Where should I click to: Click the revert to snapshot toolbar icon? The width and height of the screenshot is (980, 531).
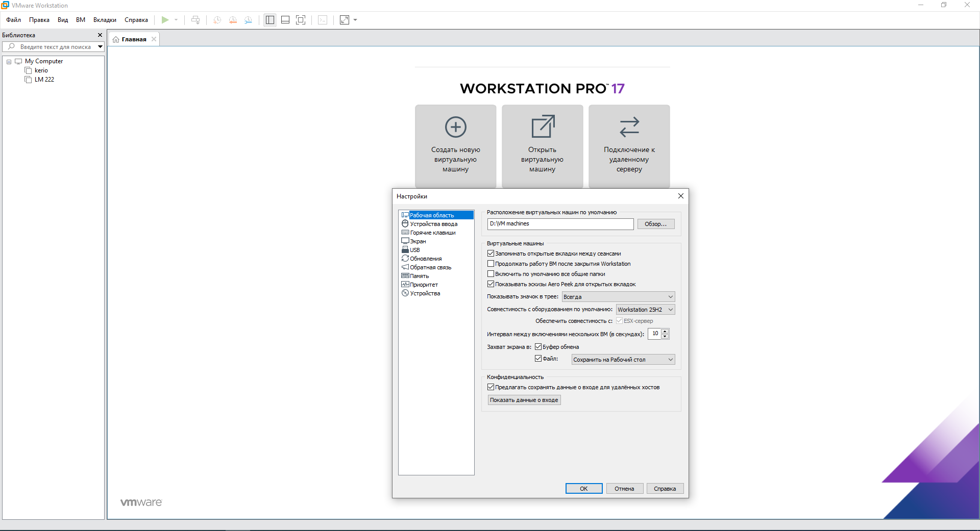click(x=233, y=20)
